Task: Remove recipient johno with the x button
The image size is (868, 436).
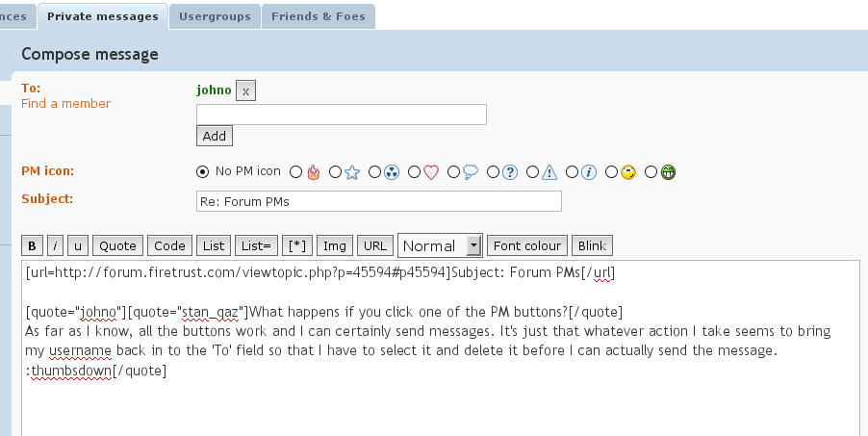Action: pos(245,90)
